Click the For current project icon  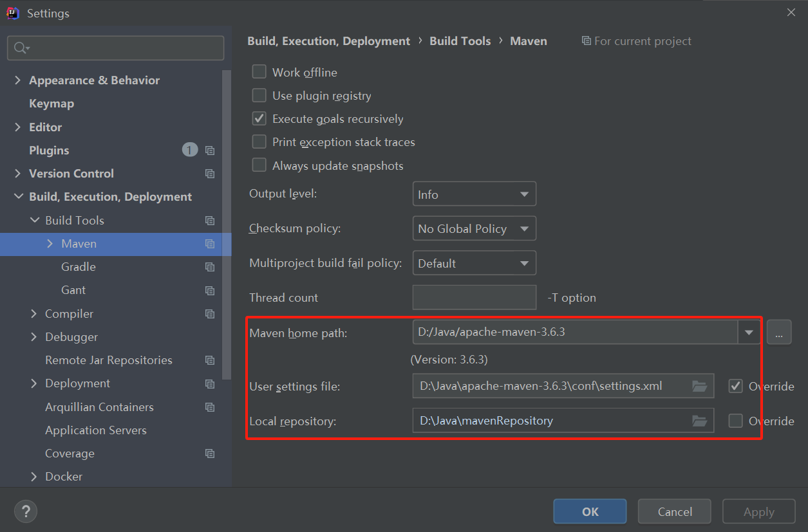click(x=586, y=41)
